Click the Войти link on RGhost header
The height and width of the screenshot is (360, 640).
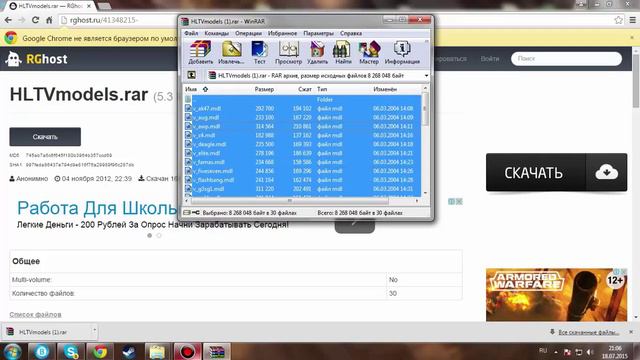coord(490,59)
